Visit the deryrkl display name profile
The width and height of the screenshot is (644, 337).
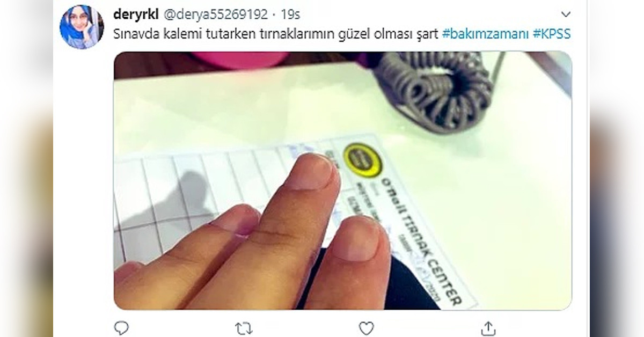(x=135, y=14)
